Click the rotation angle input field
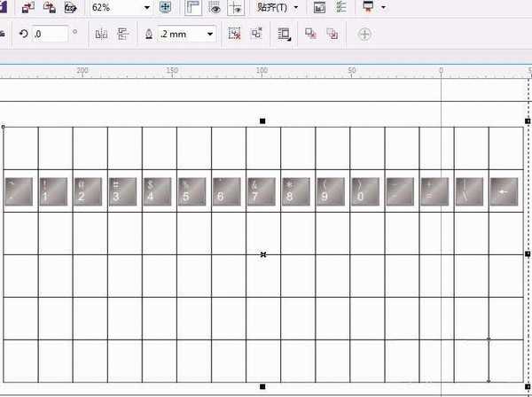532x397 pixels. 51,34
